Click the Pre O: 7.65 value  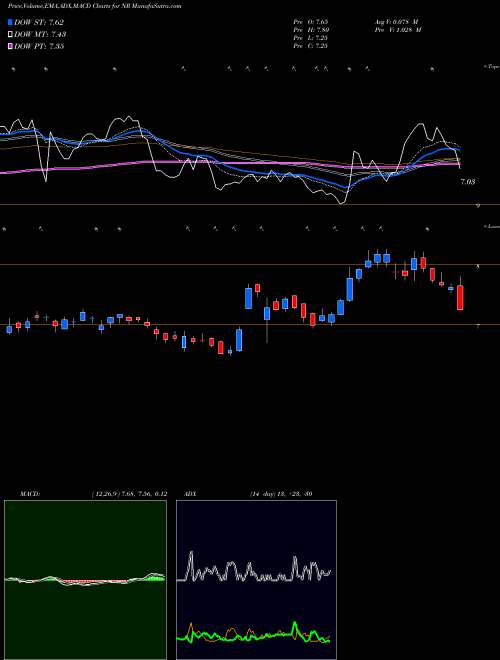[311, 22]
